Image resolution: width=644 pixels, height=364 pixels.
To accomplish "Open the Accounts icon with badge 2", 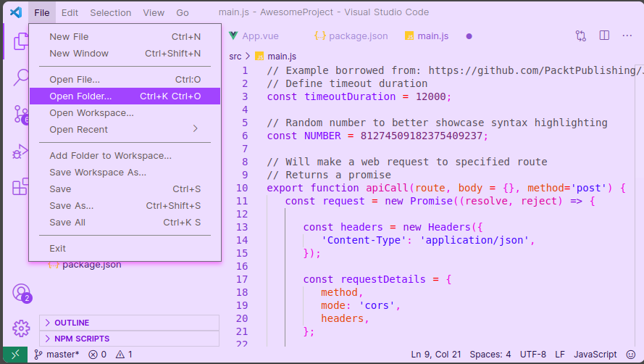I will pos(22,293).
